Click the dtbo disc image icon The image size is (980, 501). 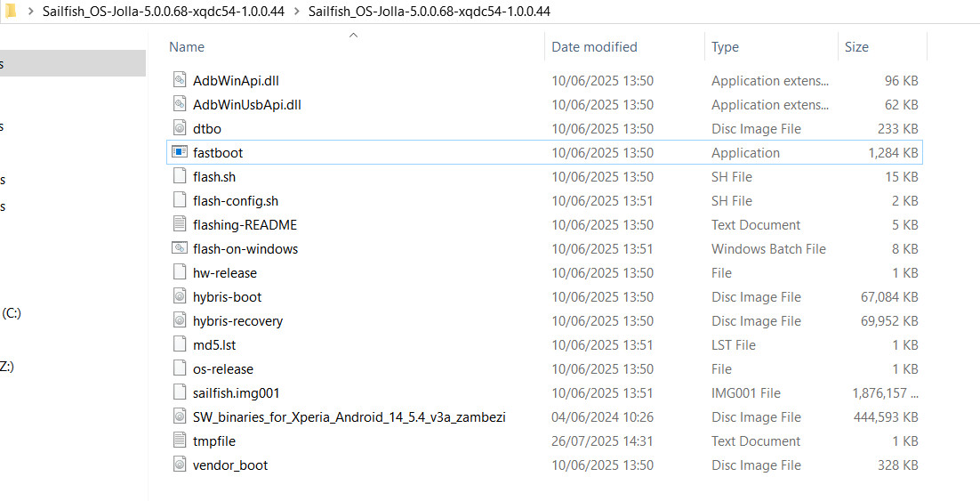point(179,129)
